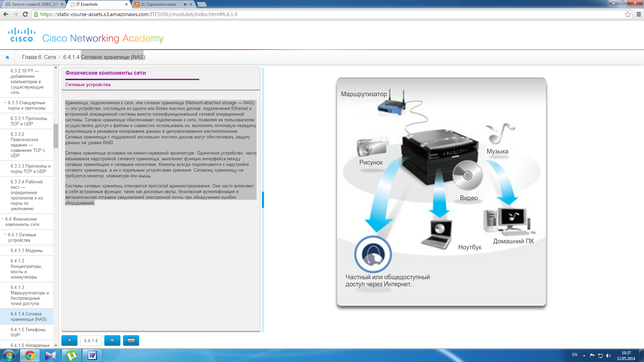The image size is (644, 362).
Task: Open 6.3.3.1 Протоколы TCP и UDP
Action: point(27,121)
